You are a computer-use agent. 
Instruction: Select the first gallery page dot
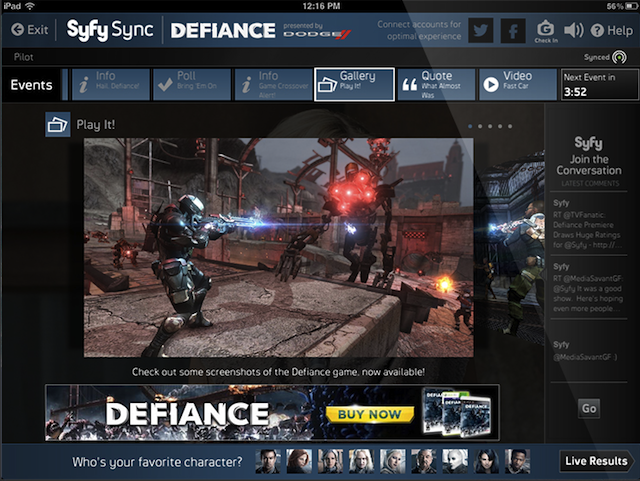470,127
